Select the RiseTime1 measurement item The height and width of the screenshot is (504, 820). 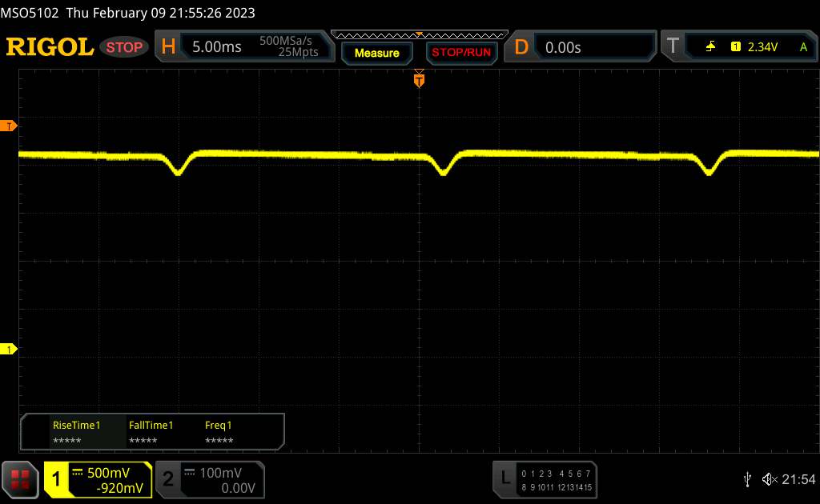coord(76,433)
